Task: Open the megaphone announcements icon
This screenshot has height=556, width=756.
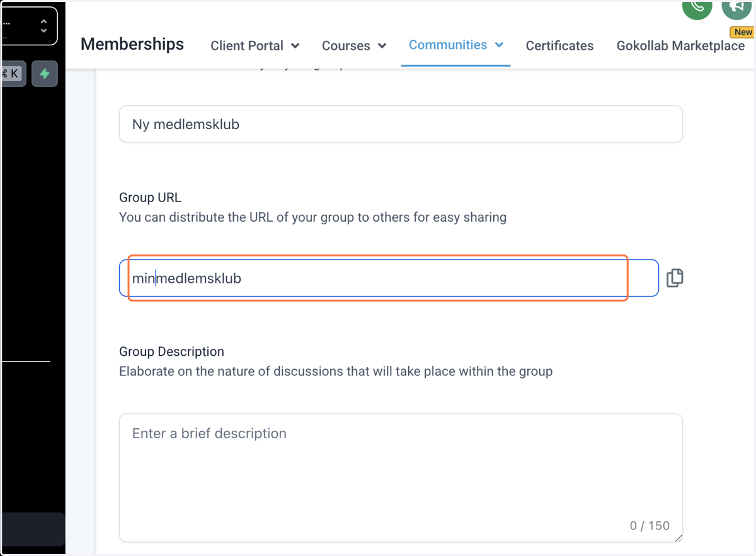Action: pos(736,8)
